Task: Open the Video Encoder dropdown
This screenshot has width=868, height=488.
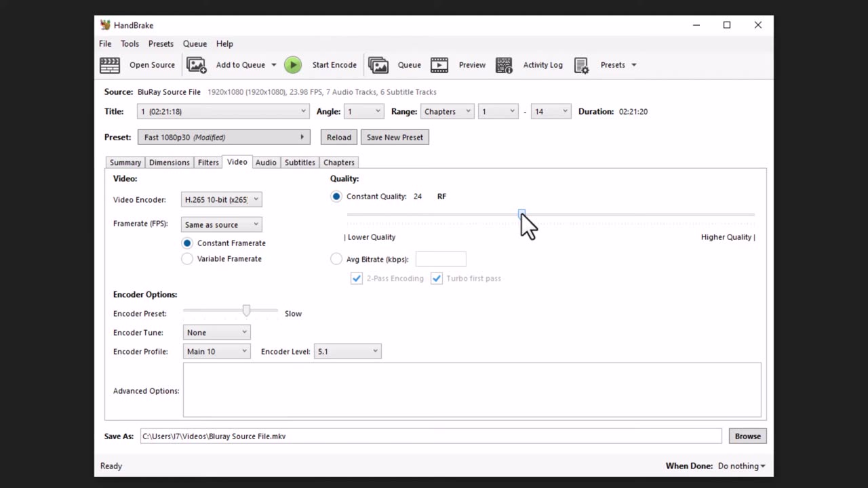Action: [x=221, y=200]
